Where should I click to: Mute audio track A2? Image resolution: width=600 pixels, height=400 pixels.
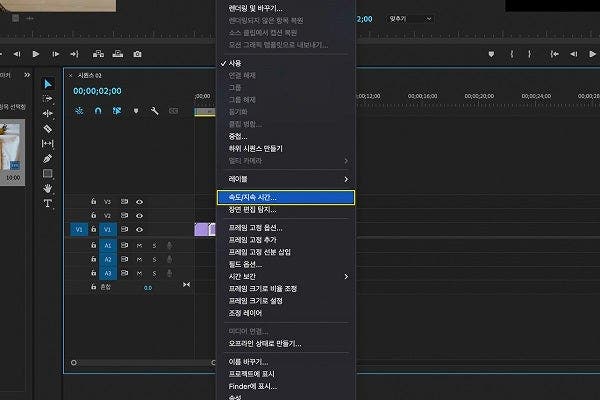point(139,260)
